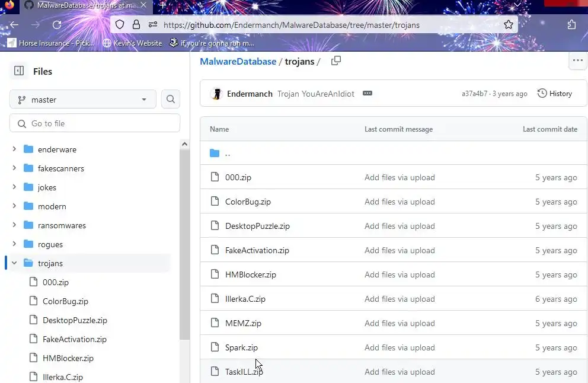588x383 pixels.
Task: Search the repository with magnifier button
Action: tap(171, 99)
